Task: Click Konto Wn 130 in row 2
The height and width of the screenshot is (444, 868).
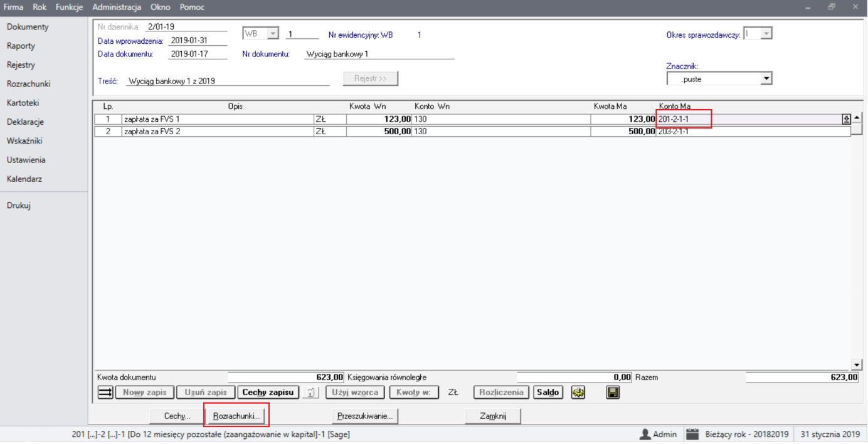Action: (x=501, y=132)
